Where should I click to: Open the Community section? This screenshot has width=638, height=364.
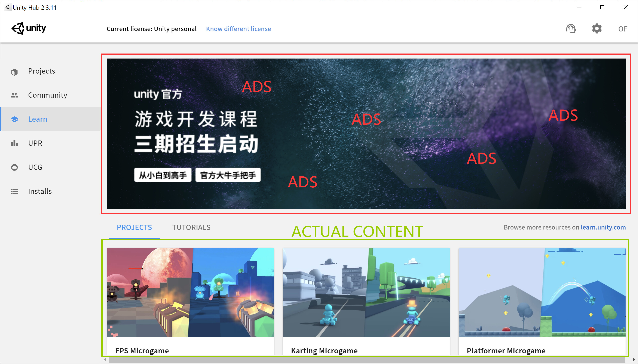click(48, 95)
